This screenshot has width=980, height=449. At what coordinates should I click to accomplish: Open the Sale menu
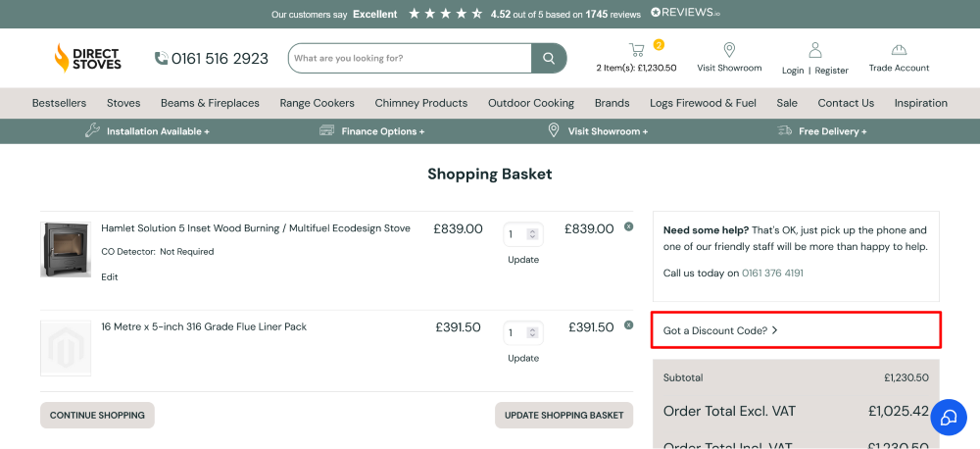coord(787,103)
